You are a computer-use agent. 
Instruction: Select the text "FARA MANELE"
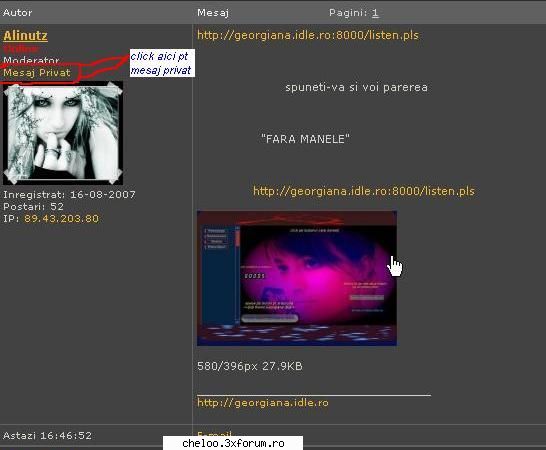[305, 139]
